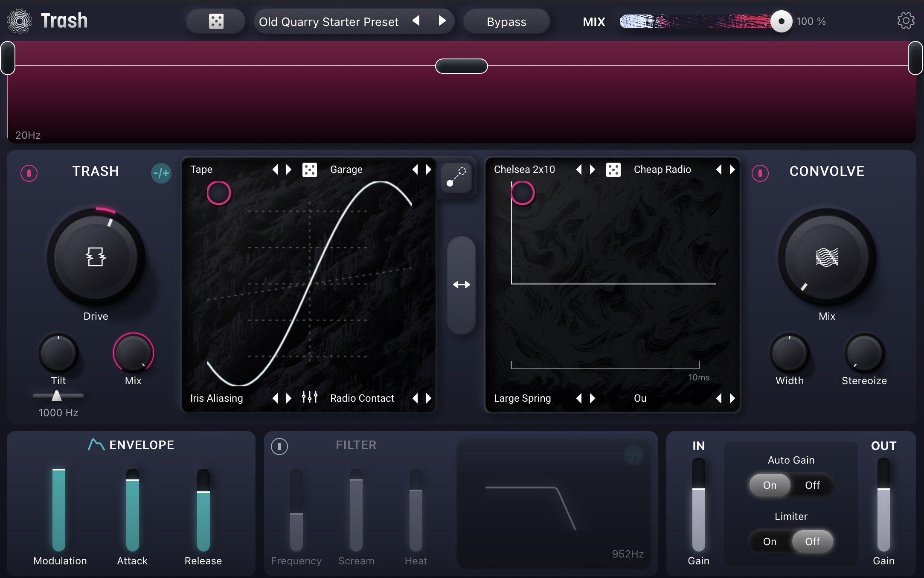This screenshot has height=578, width=924.
Task: Click the Filter -/+ icon
Action: 633,455
